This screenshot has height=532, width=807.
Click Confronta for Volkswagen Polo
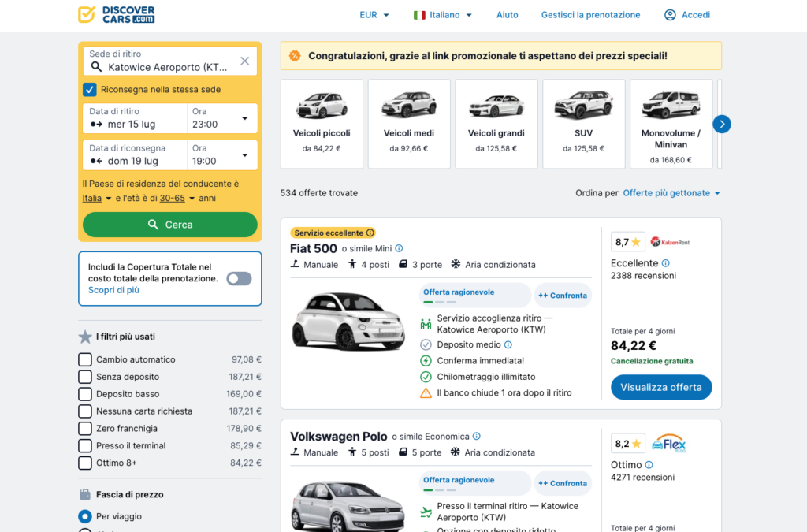(x=563, y=483)
